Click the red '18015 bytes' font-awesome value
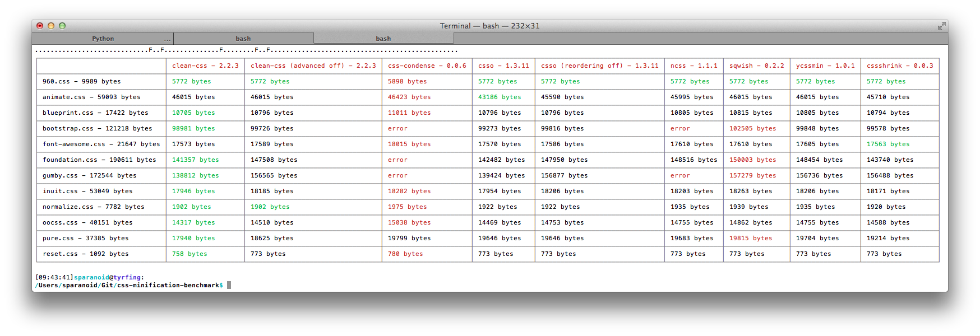The image size is (980, 336). [x=409, y=144]
